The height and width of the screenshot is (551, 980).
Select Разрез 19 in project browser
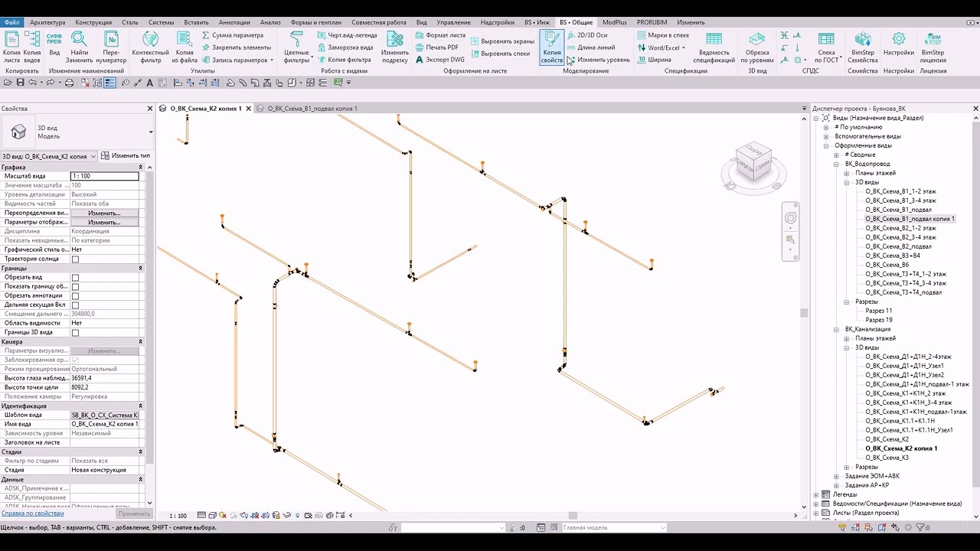coord(879,320)
